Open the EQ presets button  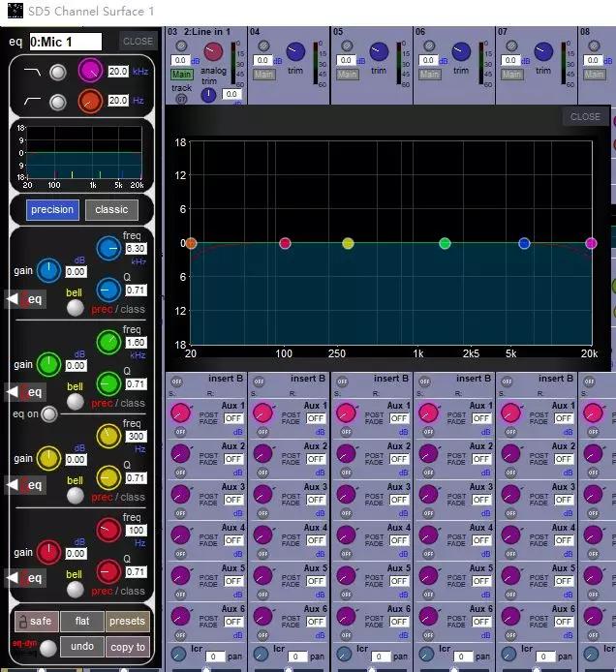click(x=127, y=621)
